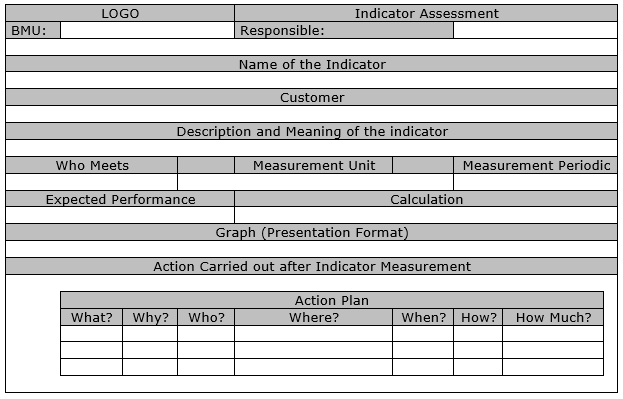Select the Indicator Assessment title cell
This screenshot has height=399, width=623.
click(426, 14)
